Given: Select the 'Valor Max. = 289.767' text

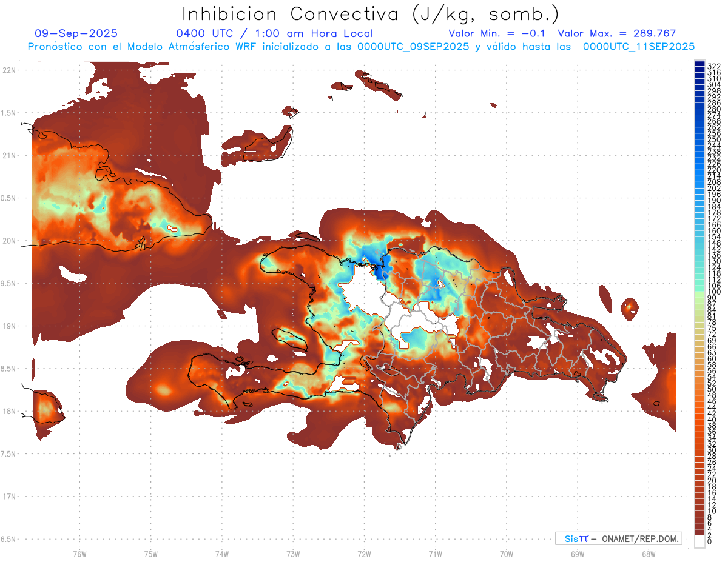Looking at the screenshot, I should (x=617, y=33).
